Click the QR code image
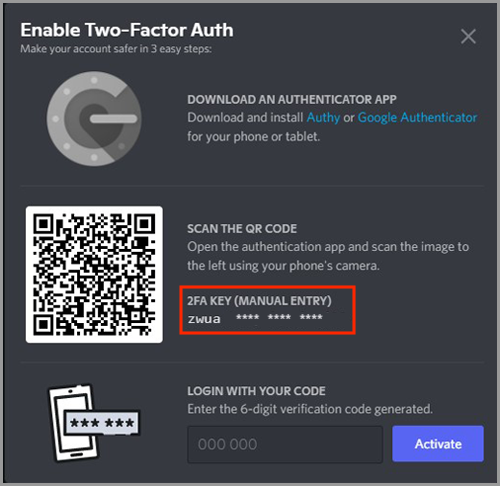The image size is (500, 486). [x=94, y=274]
